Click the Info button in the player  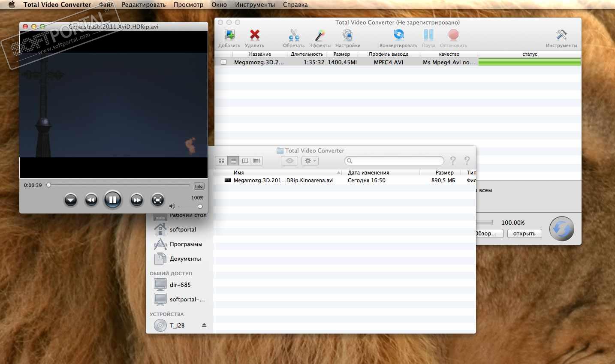(x=199, y=186)
